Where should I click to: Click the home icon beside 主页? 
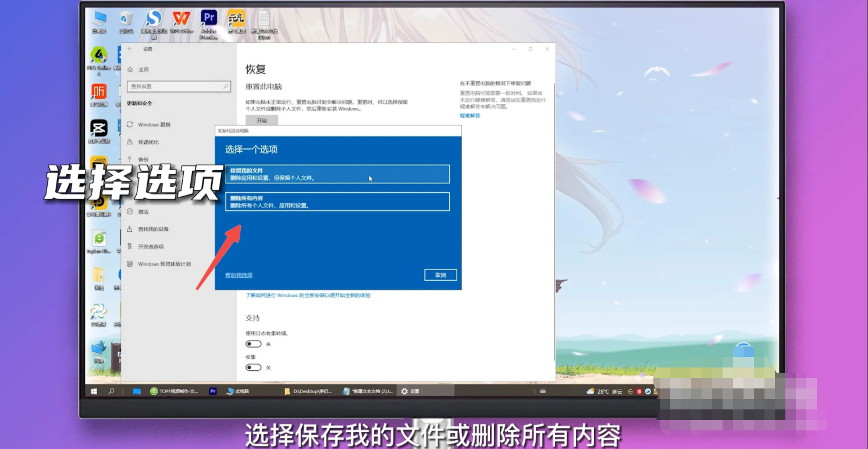pos(130,69)
